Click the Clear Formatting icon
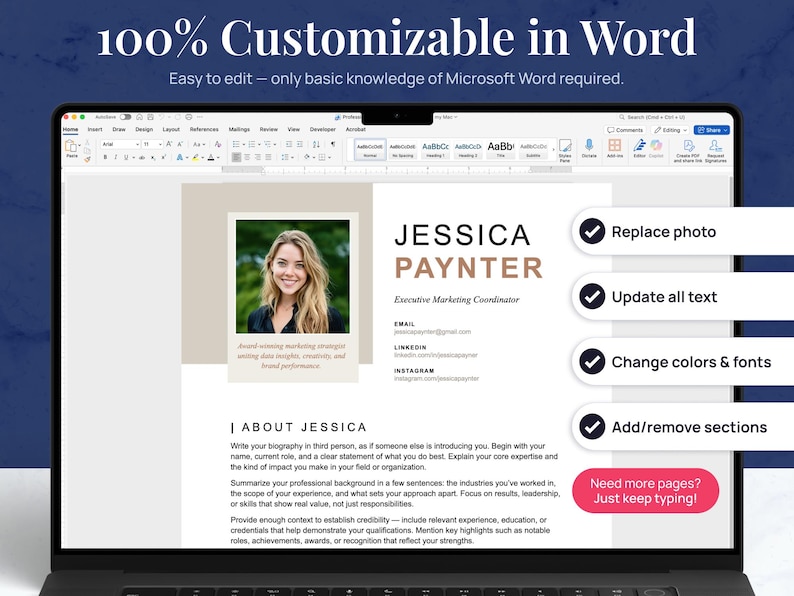The image size is (794, 596). pyautogui.click(x=218, y=144)
